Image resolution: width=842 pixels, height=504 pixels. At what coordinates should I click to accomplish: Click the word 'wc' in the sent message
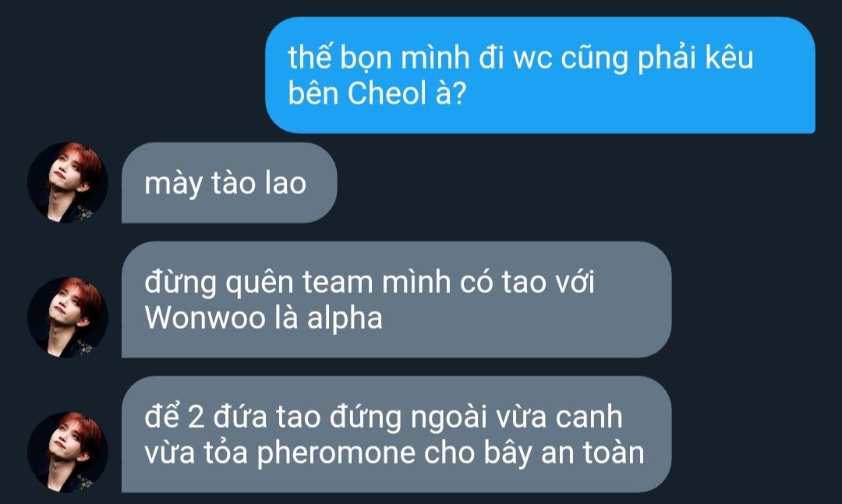[533, 59]
